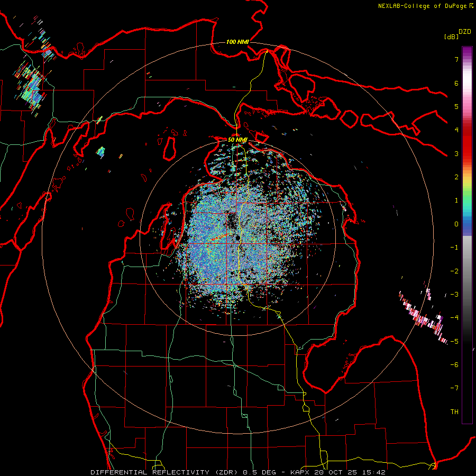Click the 0 value on the color scale
Screen dimensions: 476x476
[x=456, y=224]
